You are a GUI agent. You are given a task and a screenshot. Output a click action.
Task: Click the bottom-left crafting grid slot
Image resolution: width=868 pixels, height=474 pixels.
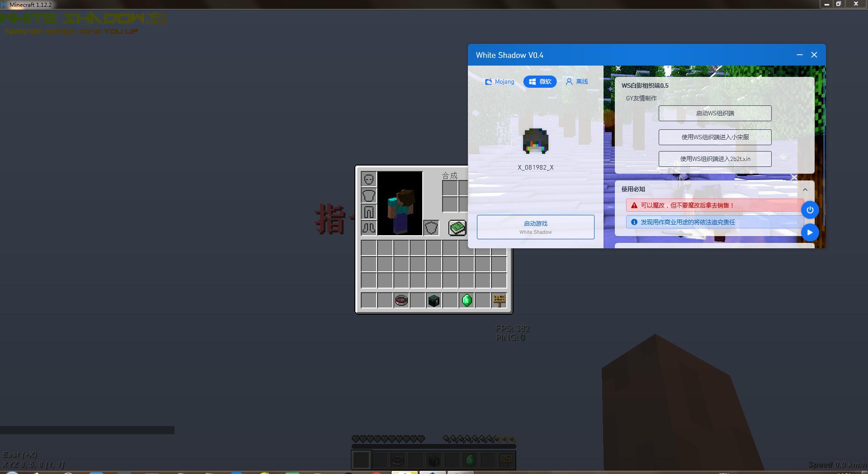point(450,204)
